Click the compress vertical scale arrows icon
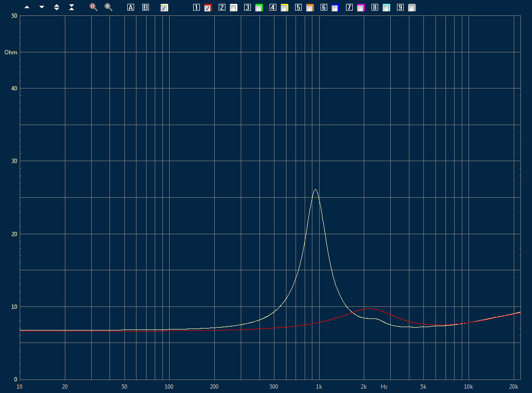Image resolution: width=532 pixels, height=393 pixels. [x=72, y=8]
